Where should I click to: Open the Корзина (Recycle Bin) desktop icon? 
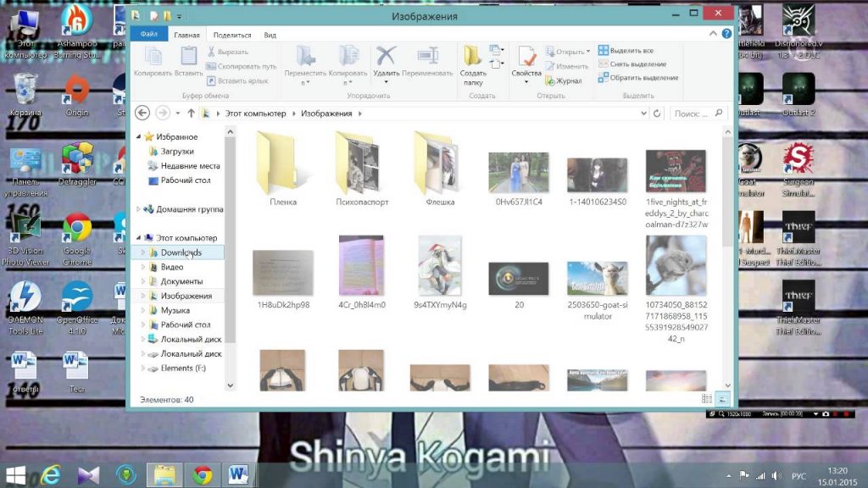click(25, 95)
